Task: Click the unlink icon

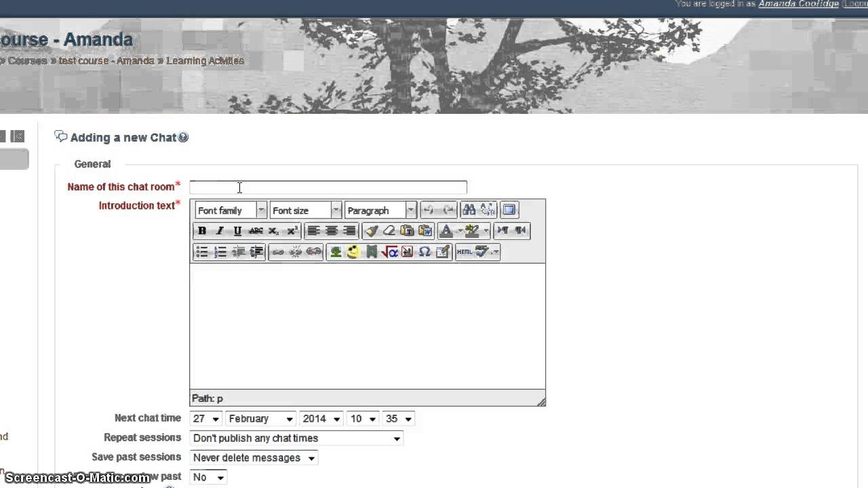Action: coord(296,252)
